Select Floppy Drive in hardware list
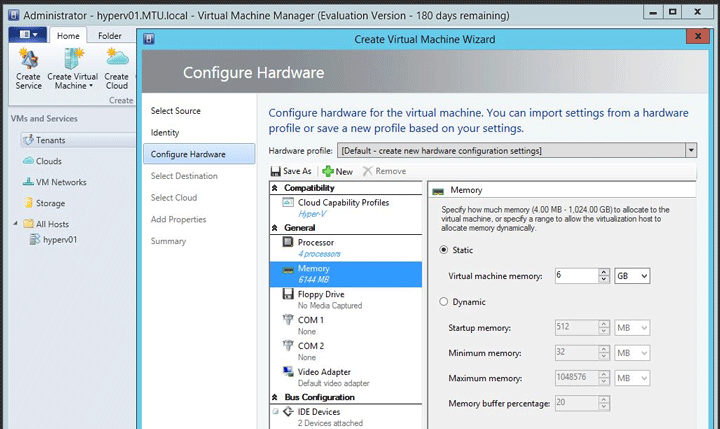This screenshot has height=429, width=720. (x=321, y=294)
